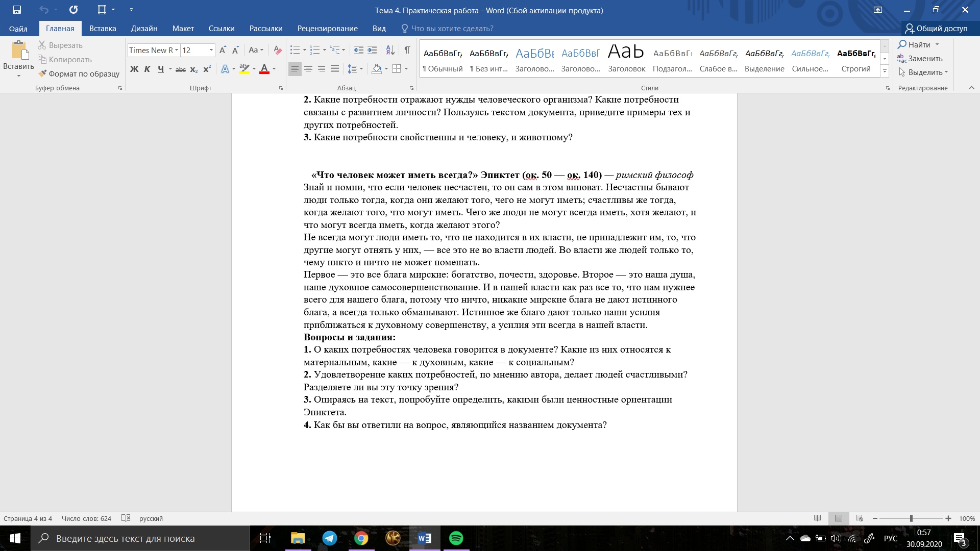Apply numbered list icon
The image size is (980, 551).
click(315, 50)
